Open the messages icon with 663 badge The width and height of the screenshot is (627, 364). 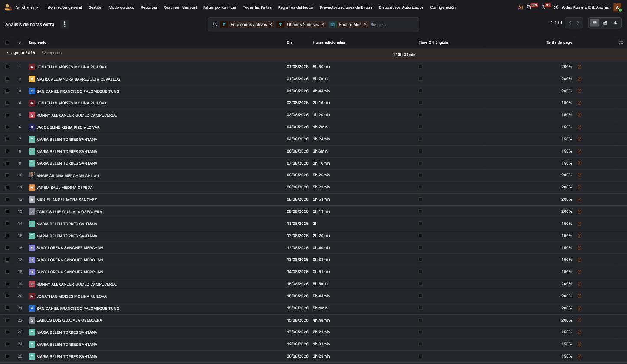[x=529, y=7]
